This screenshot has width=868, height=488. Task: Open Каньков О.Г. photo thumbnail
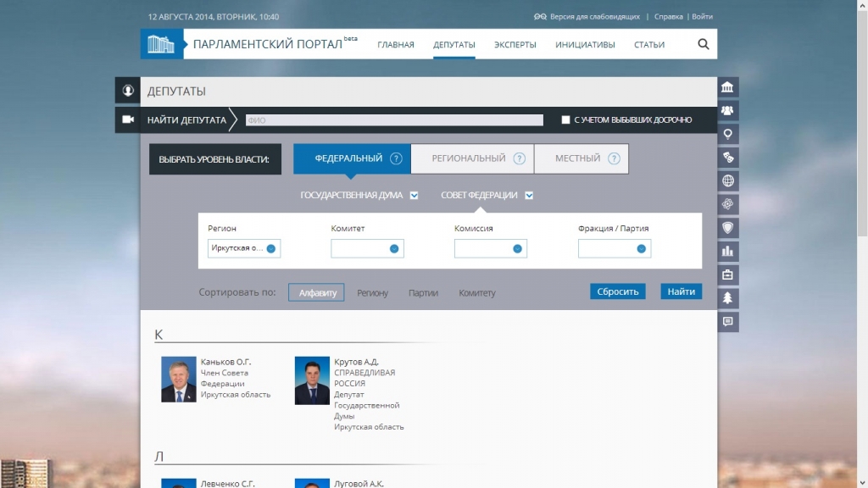(x=178, y=380)
